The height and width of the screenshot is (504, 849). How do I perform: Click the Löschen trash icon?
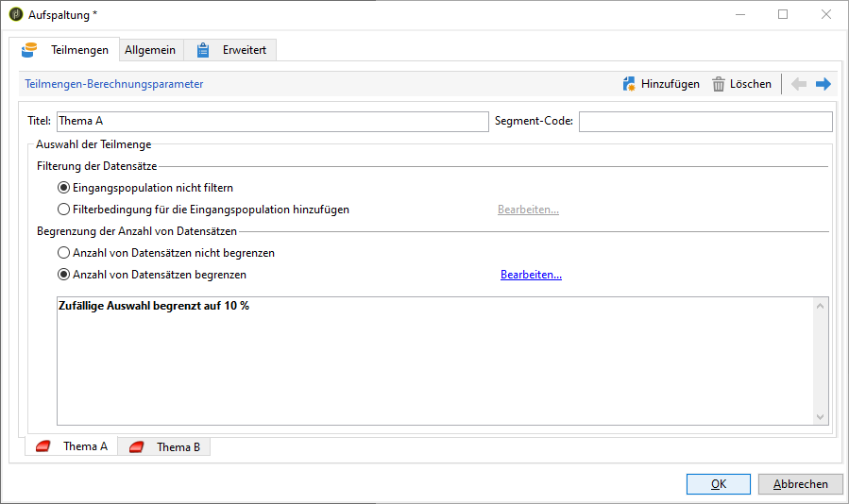coord(719,84)
